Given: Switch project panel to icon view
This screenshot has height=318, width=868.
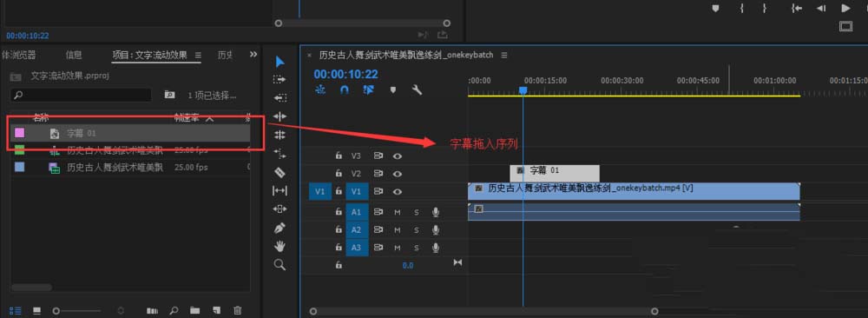Looking at the screenshot, I should 37,311.
